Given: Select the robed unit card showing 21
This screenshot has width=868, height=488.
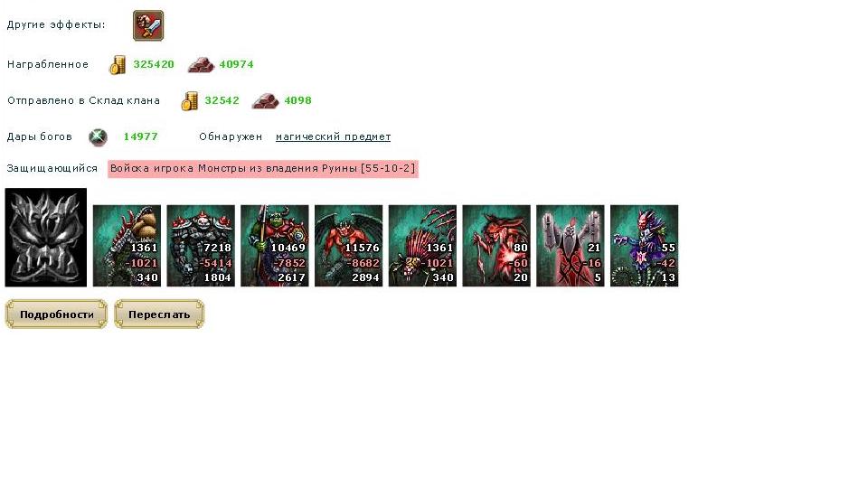Looking at the screenshot, I should (571, 246).
